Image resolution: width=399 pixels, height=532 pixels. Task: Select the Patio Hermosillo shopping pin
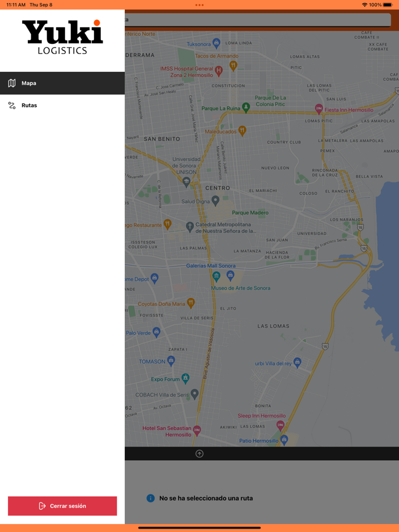pyautogui.click(x=284, y=439)
